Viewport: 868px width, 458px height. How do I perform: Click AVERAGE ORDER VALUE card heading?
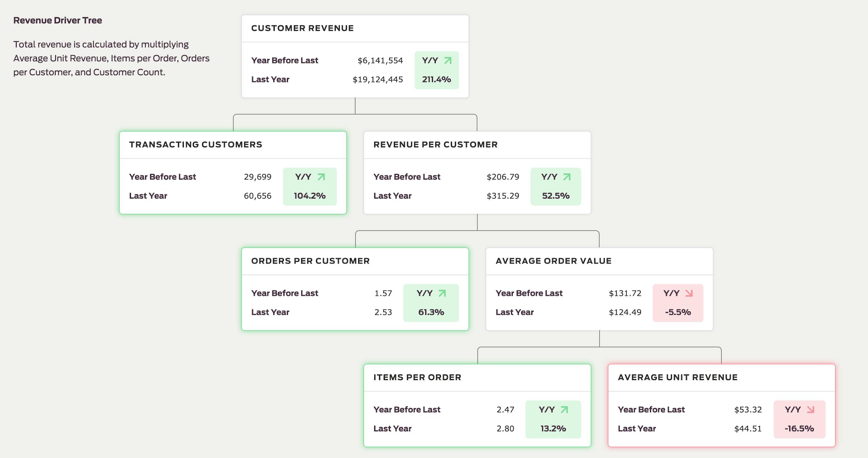[553, 261]
